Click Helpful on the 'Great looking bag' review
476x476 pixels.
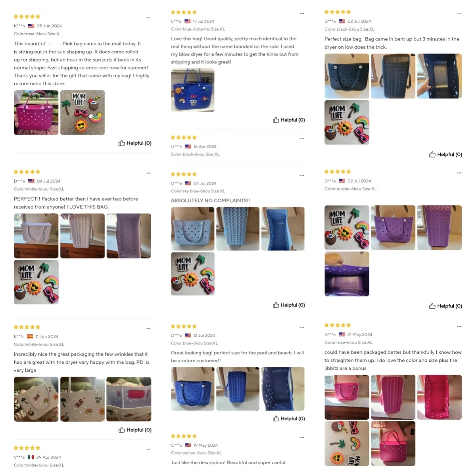[289, 418]
